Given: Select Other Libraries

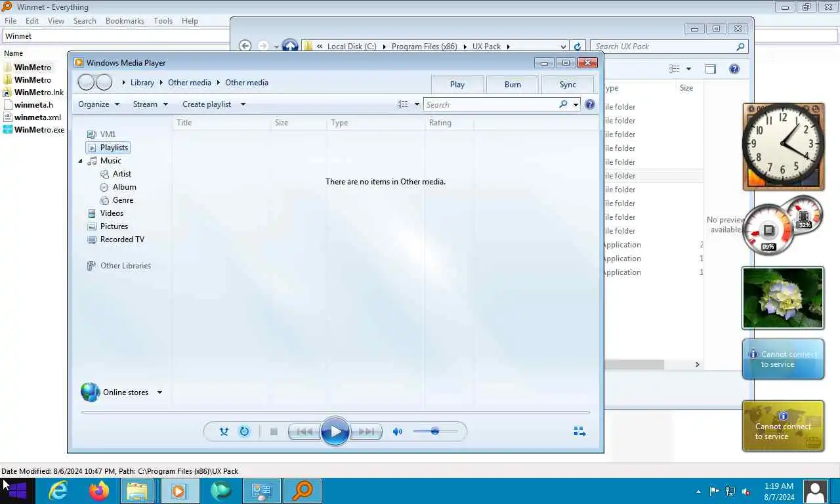Looking at the screenshot, I should coord(125,266).
